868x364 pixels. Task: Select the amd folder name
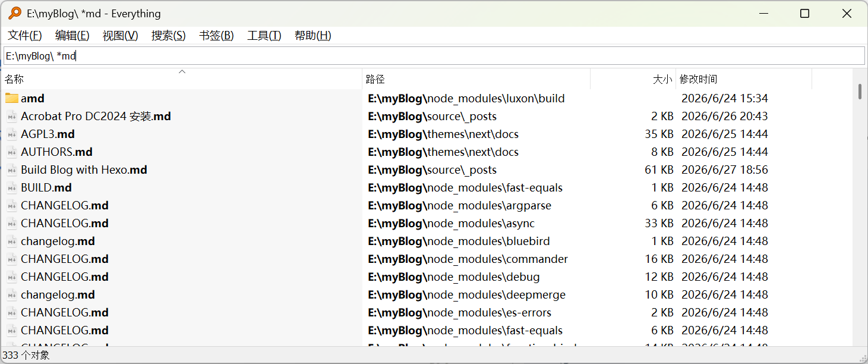tap(33, 98)
